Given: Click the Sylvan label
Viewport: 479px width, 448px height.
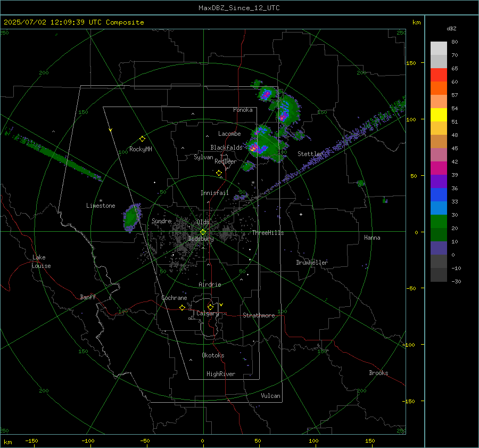Looking at the screenshot, I should point(203,157).
